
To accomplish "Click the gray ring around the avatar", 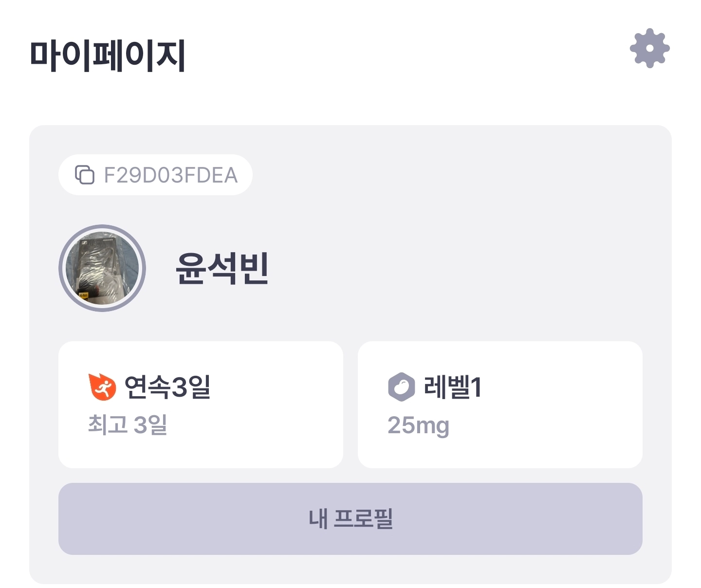I will [61, 268].
